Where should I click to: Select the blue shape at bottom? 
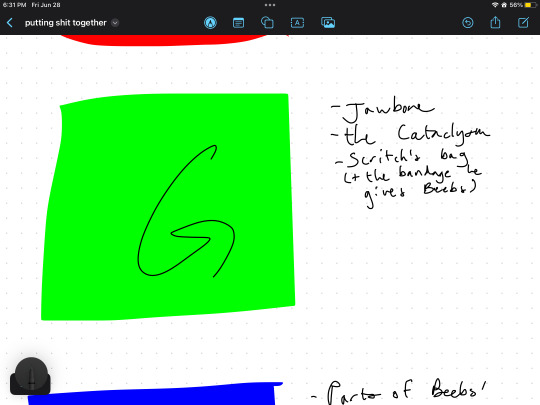click(155, 394)
